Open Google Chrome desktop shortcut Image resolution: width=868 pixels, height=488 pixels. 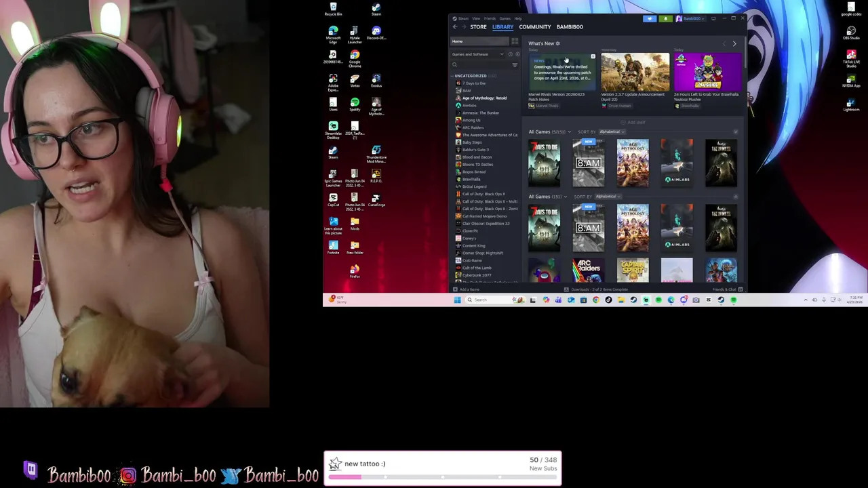point(355,58)
